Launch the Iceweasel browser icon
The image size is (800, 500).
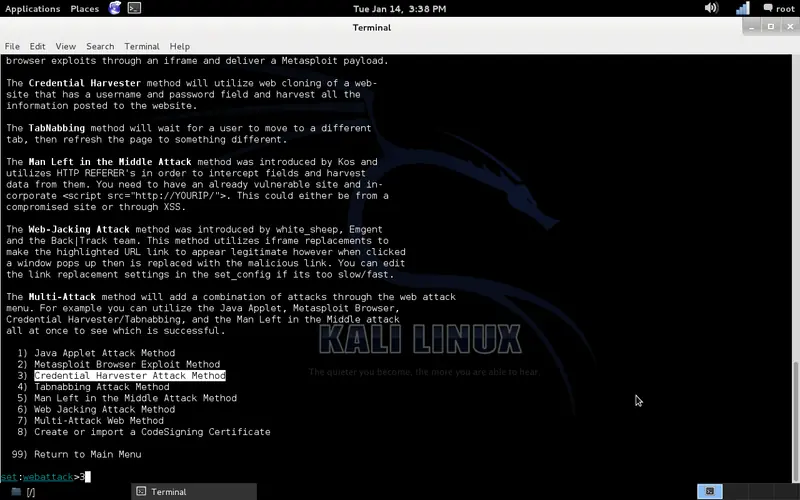pos(115,8)
